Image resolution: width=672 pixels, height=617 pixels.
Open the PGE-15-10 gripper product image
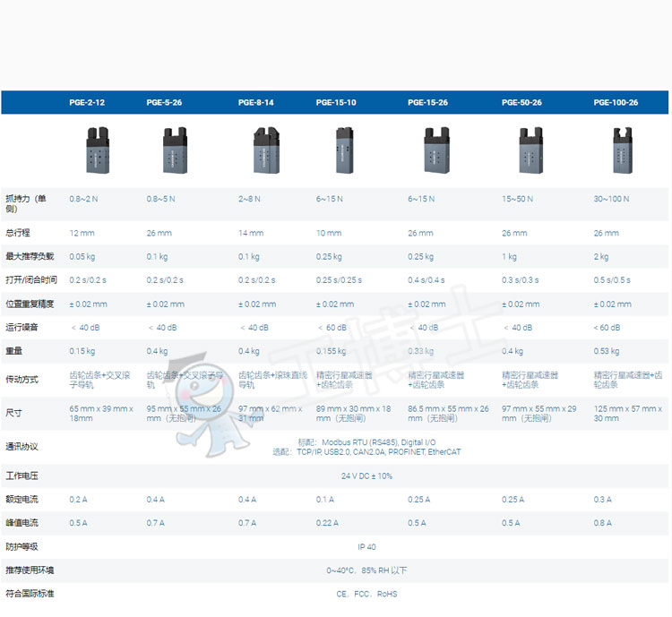(344, 150)
